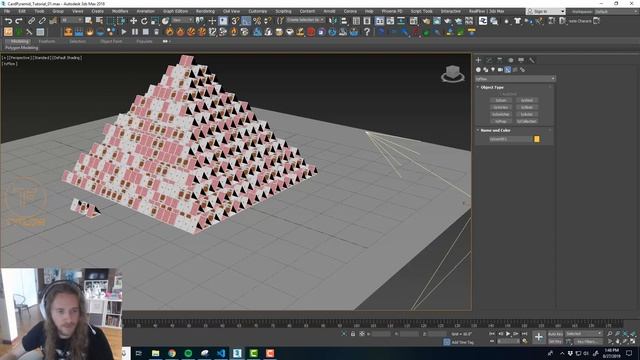The width and height of the screenshot is (640, 360).
Task: Click the simulation stop square icon
Action: pyautogui.click(x=146, y=32)
